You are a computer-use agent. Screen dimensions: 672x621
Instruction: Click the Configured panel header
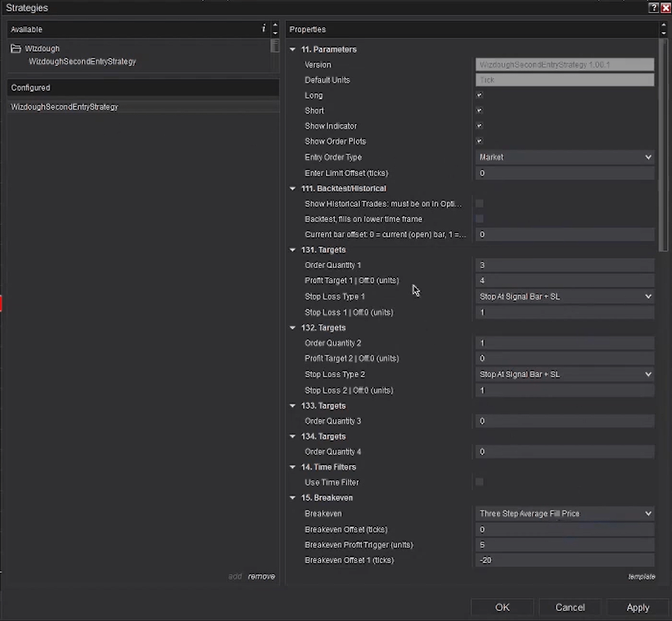(143, 88)
